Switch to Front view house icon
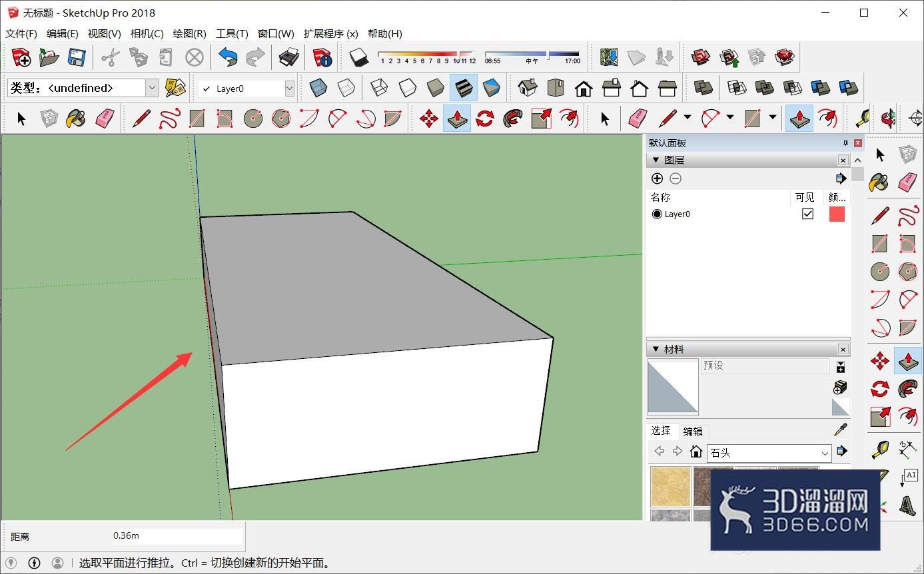Screen dimensions: 924x574 (584, 88)
